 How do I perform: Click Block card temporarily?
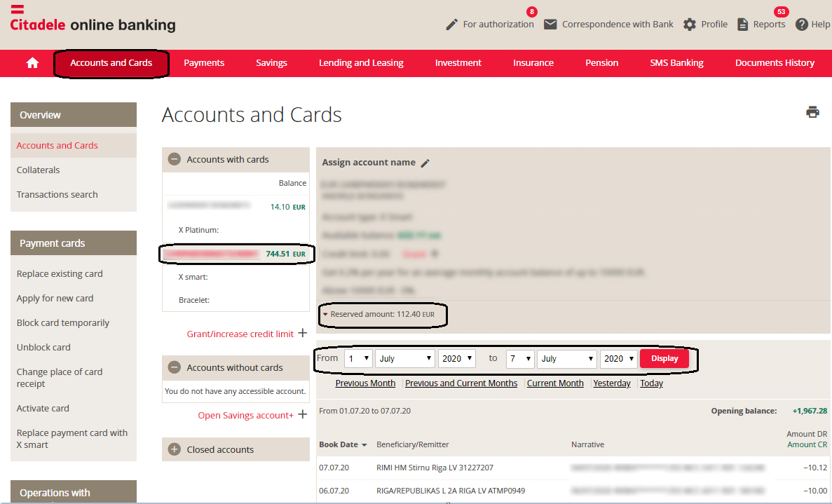(62, 323)
